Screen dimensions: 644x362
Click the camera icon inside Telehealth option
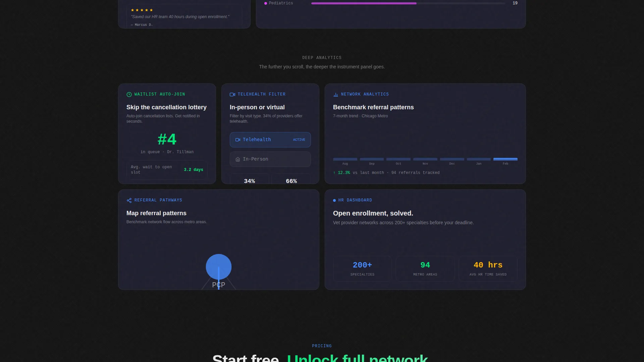pyautogui.click(x=238, y=140)
